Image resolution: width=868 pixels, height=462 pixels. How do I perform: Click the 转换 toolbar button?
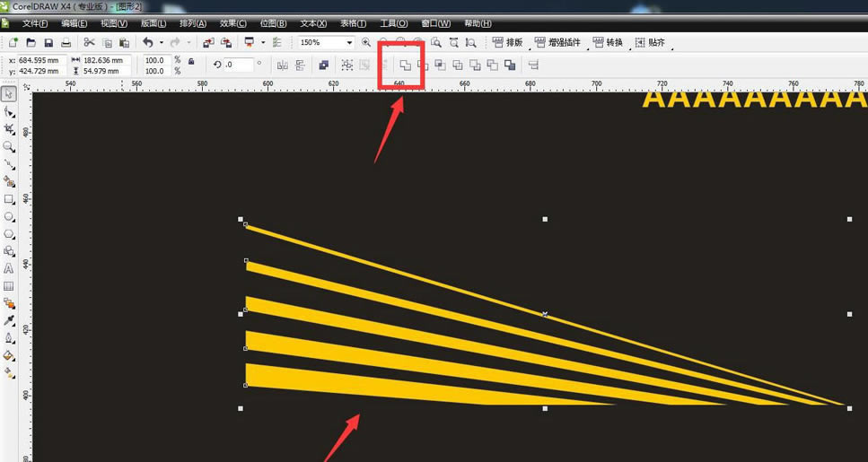[608, 42]
